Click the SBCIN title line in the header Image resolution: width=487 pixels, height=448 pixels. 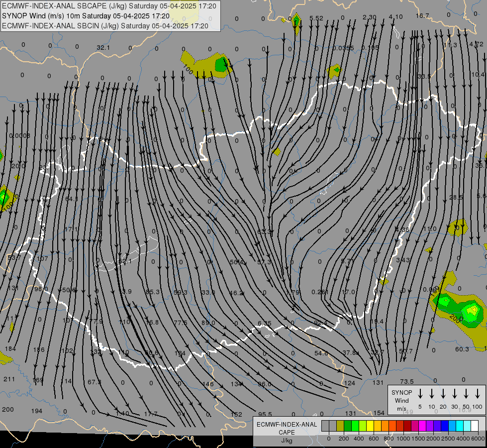pyautogui.click(x=105, y=26)
